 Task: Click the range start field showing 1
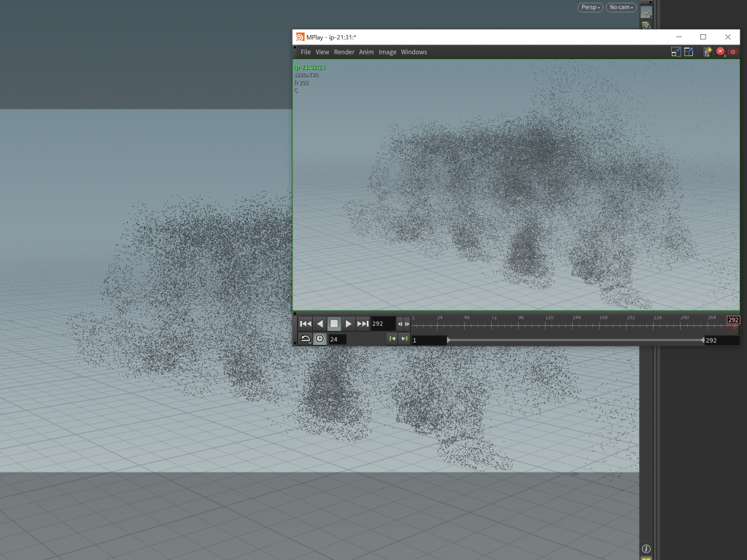tap(429, 340)
